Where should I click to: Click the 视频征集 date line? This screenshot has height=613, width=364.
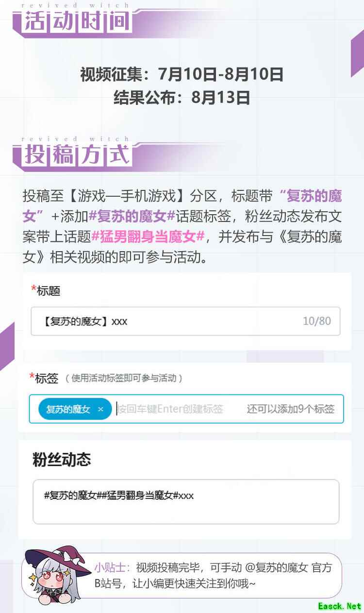point(182,74)
